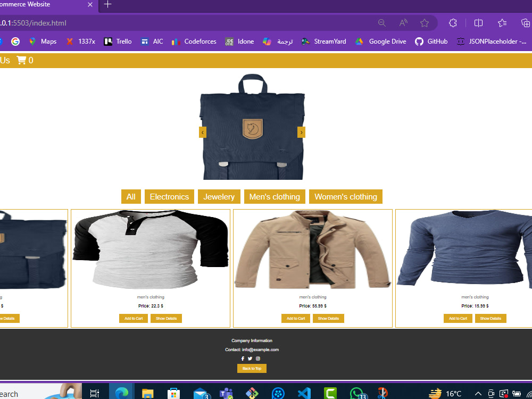This screenshot has width=532, height=399.
Task: Open the browser Extensions puzzle icon
Action: pyautogui.click(x=453, y=23)
